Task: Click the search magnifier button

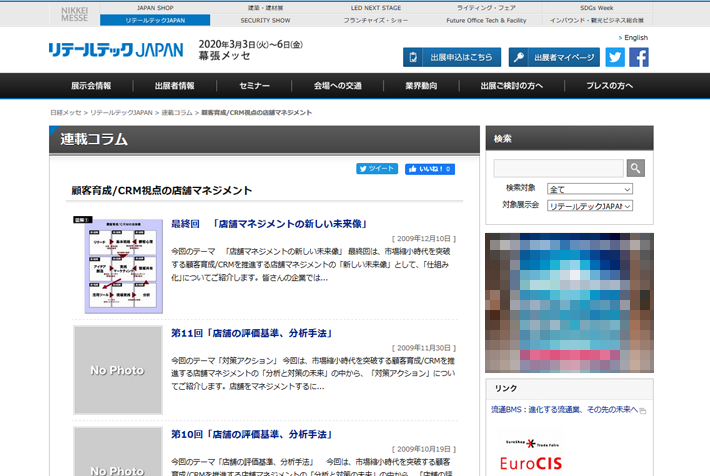Action: click(636, 168)
